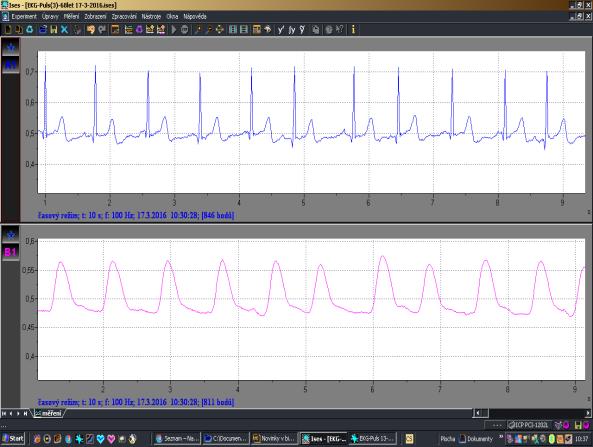Click the context help arrow-question icon

tap(340, 29)
